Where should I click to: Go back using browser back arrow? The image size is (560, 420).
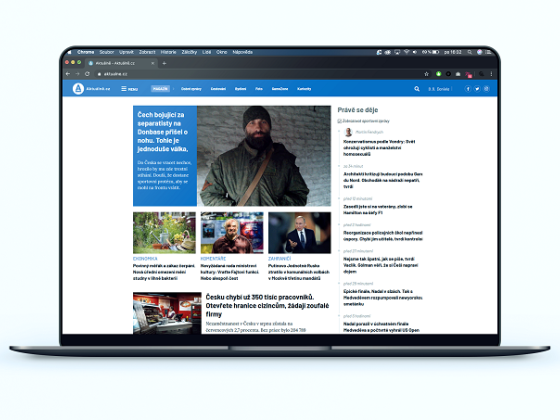click(x=68, y=74)
